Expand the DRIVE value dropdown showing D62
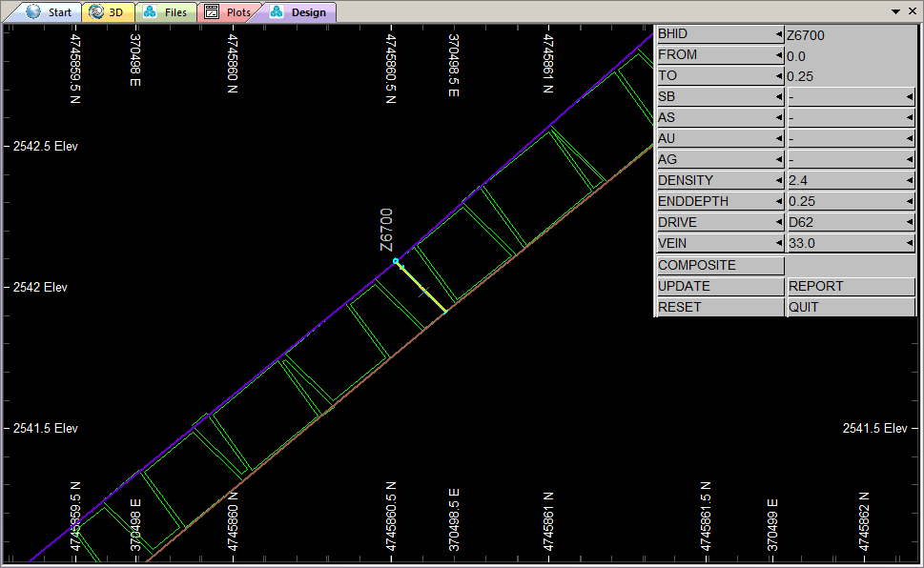The width and height of the screenshot is (924, 568). [909, 223]
